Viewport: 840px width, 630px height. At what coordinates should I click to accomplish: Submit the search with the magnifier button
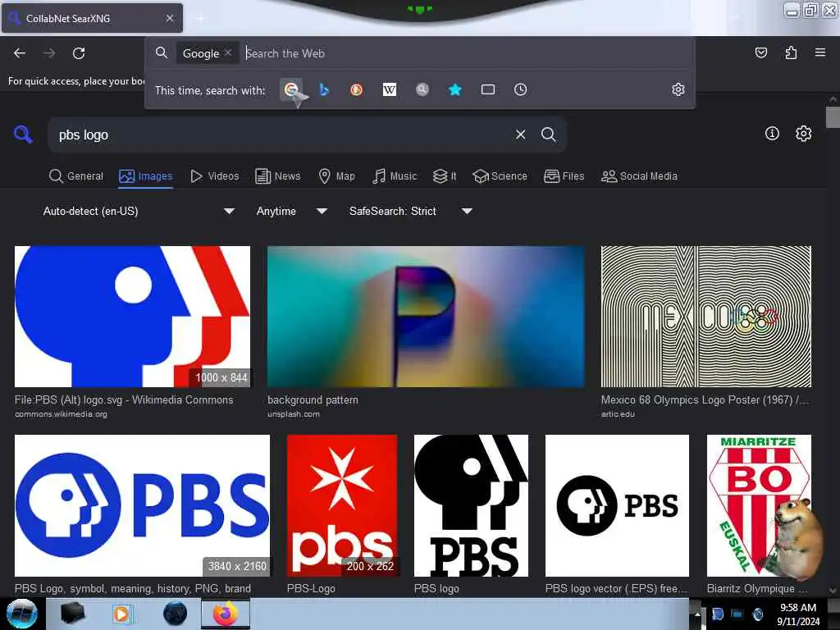[x=548, y=135]
